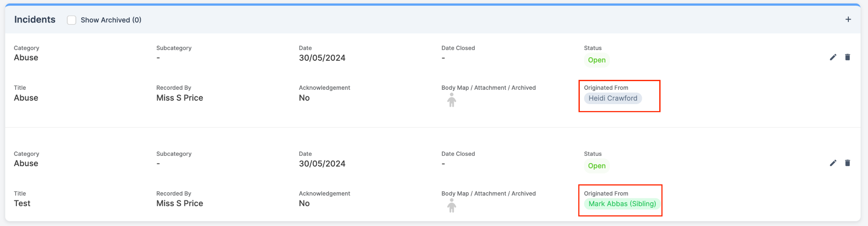Select the Show Archived (0) label

(x=111, y=20)
